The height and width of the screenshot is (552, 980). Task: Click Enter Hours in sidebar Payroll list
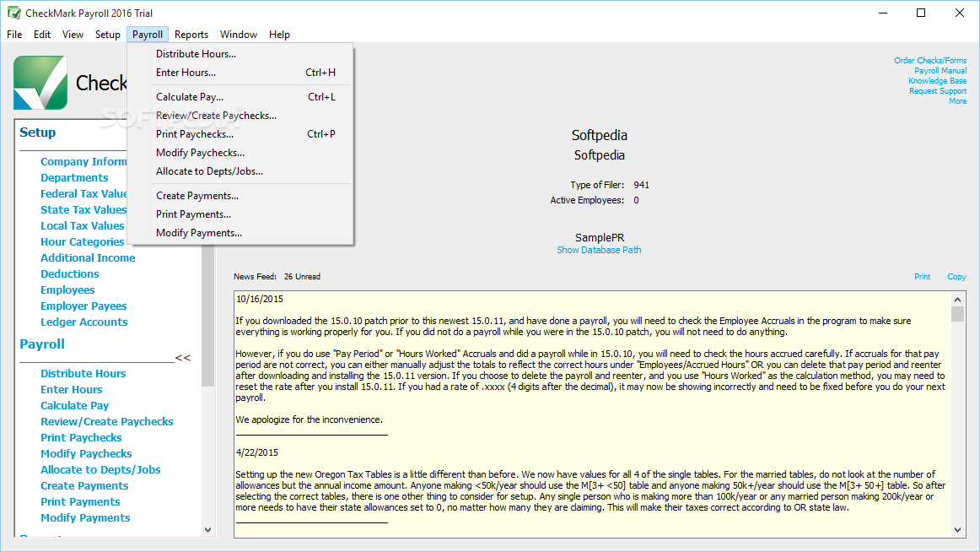tap(71, 389)
